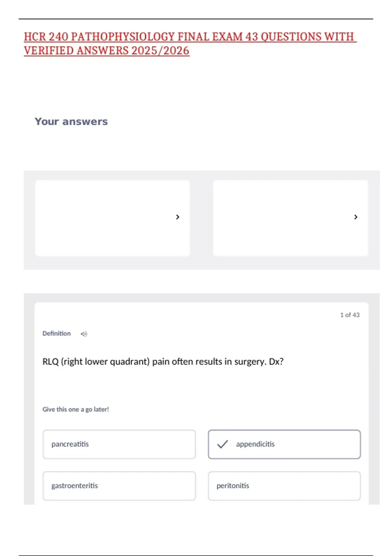Select the pancreatitis answer option
Viewport: 392px width, 556px height.
pyautogui.click(x=119, y=444)
